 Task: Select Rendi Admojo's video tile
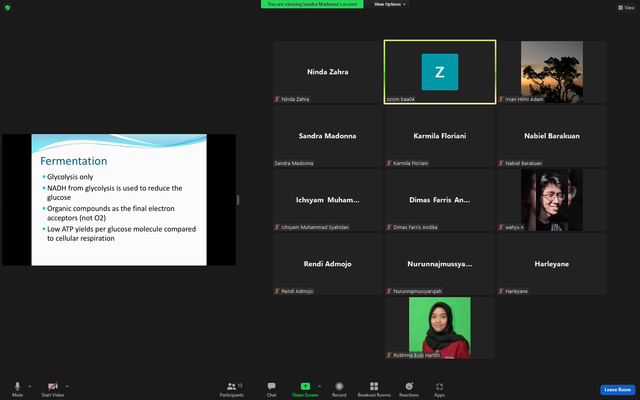pos(327,264)
